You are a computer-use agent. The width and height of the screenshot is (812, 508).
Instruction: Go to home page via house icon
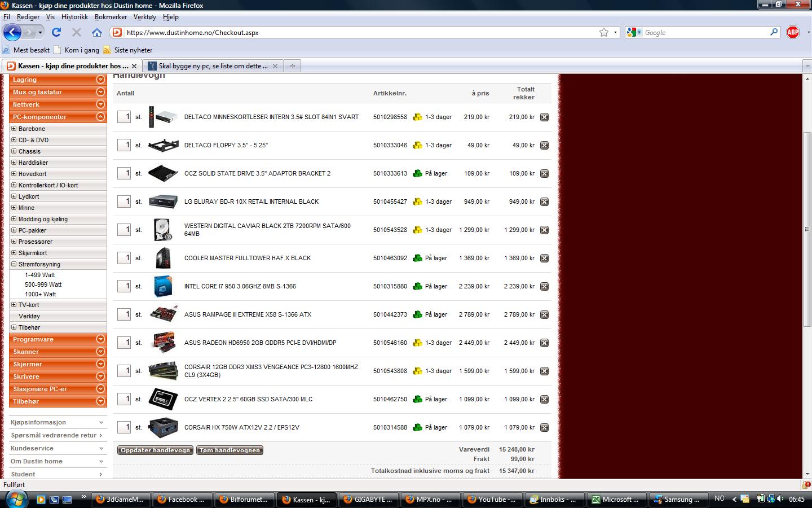pyautogui.click(x=97, y=32)
